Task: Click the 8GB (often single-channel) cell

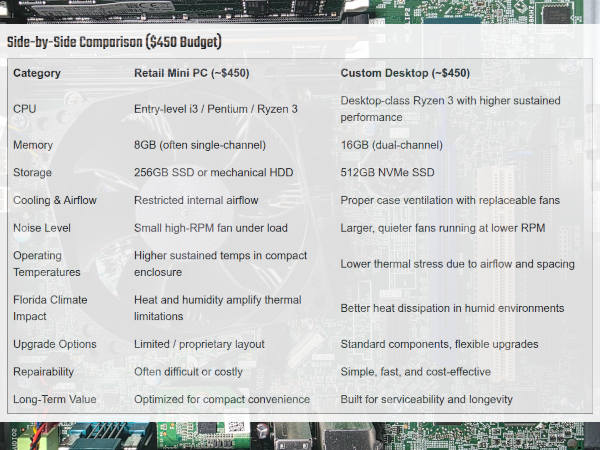Action: click(x=204, y=144)
